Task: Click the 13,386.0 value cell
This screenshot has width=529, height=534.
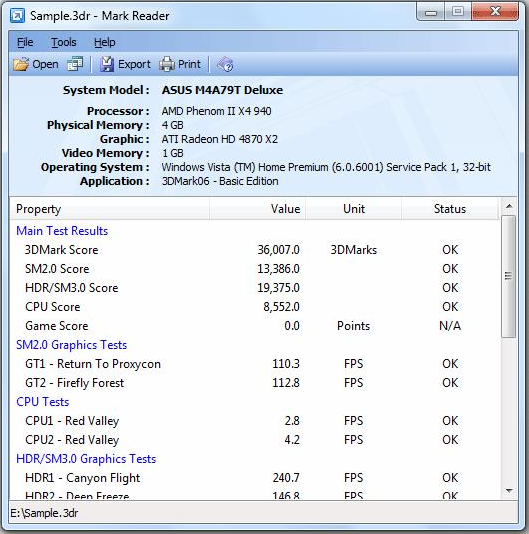Action: pyautogui.click(x=278, y=269)
